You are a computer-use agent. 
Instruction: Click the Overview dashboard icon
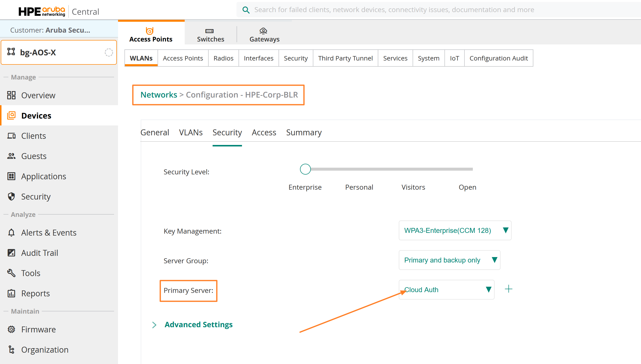[x=11, y=95]
